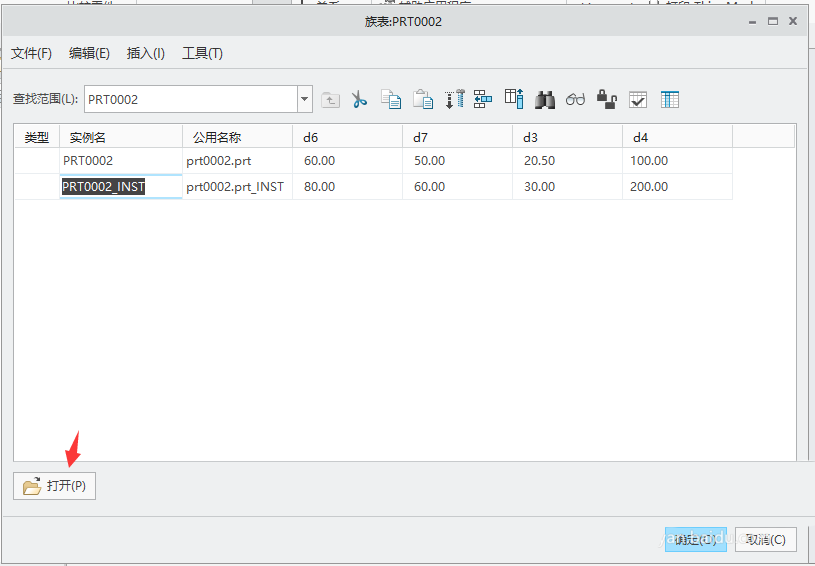815x566 pixels.
Task: Click the padlock lock instance icon
Action: (x=606, y=99)
